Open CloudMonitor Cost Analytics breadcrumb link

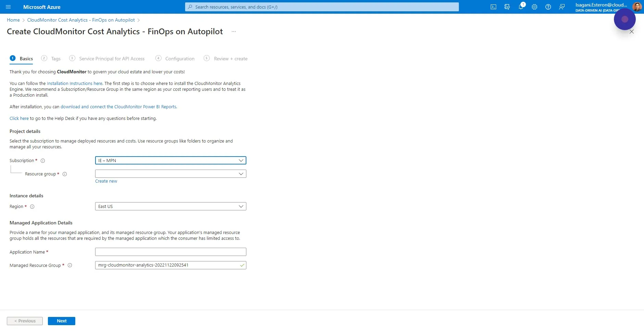[x=81, y=20]
